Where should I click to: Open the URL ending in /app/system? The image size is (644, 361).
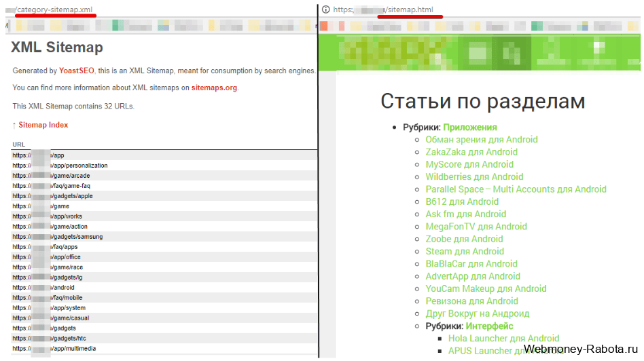(x=50, y=307)
